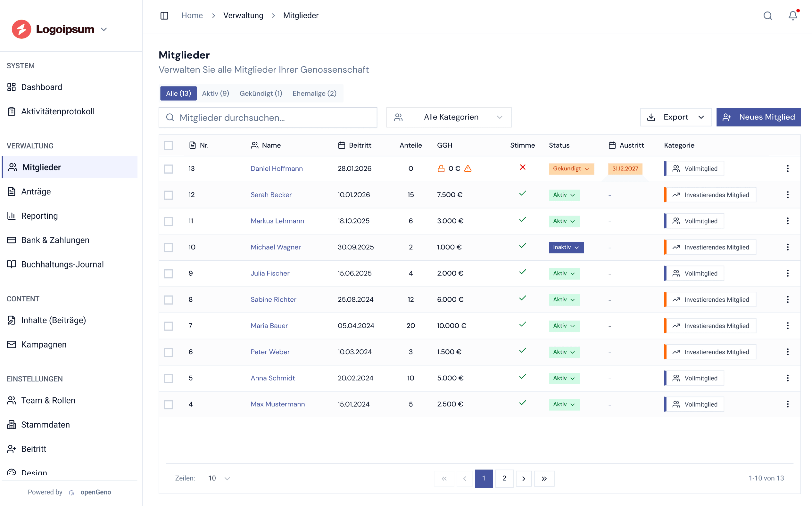Open three-dot menu for Max Mustermann
Screen dimensions: 812x506
click(788, 404)
